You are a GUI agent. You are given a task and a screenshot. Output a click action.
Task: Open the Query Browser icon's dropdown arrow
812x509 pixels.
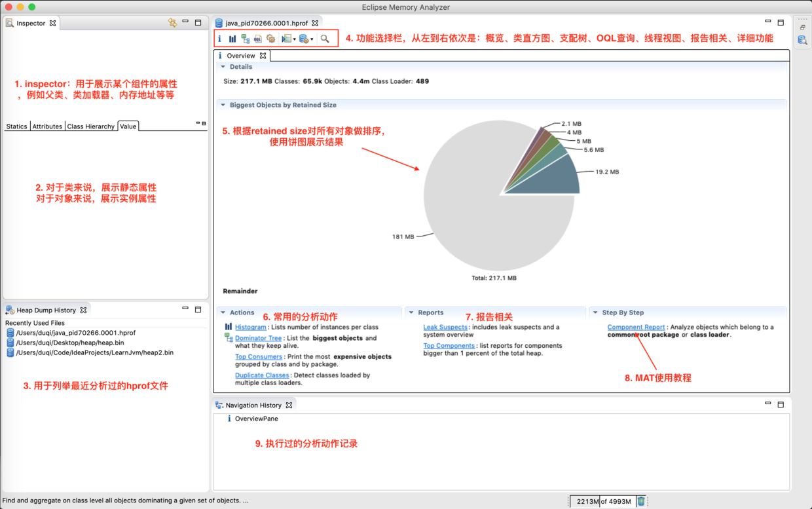(x=312, y=39)
